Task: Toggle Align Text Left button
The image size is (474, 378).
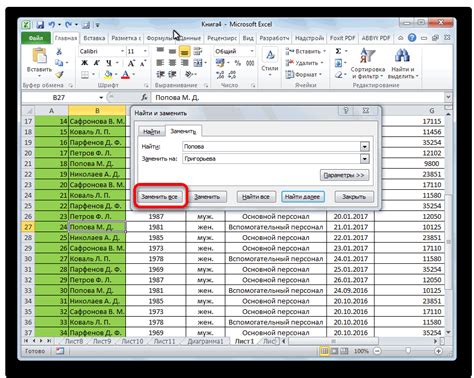Action: pyautogui.click(x=160, y=63)
